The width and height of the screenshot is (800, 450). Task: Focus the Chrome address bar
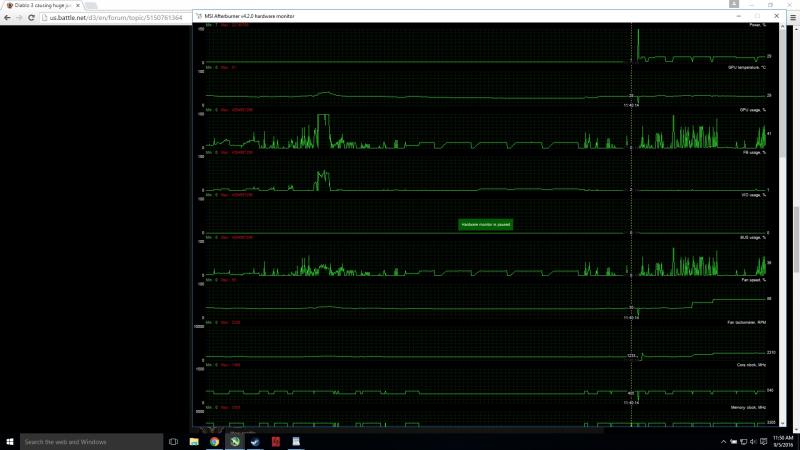point(115,17)
